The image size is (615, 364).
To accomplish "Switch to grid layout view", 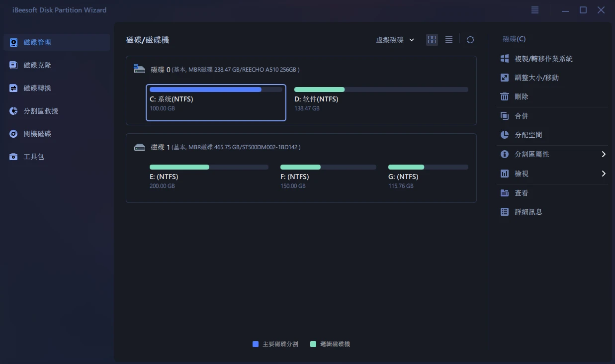I will pyautogui.click(x=432, y=40).
